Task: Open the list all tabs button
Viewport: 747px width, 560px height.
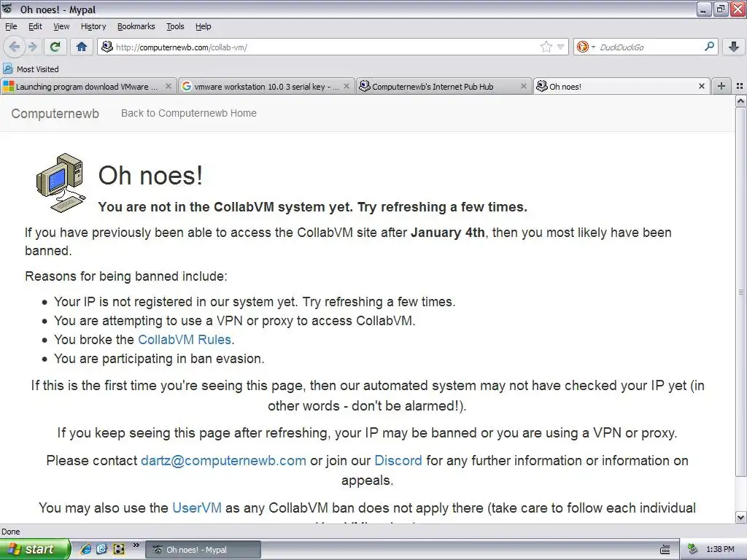Action: tap(740, 86)
